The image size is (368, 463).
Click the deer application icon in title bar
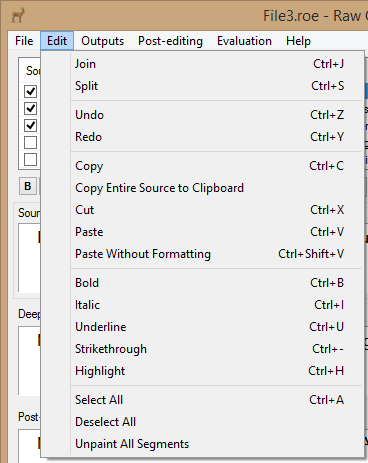tap(18, 15)
